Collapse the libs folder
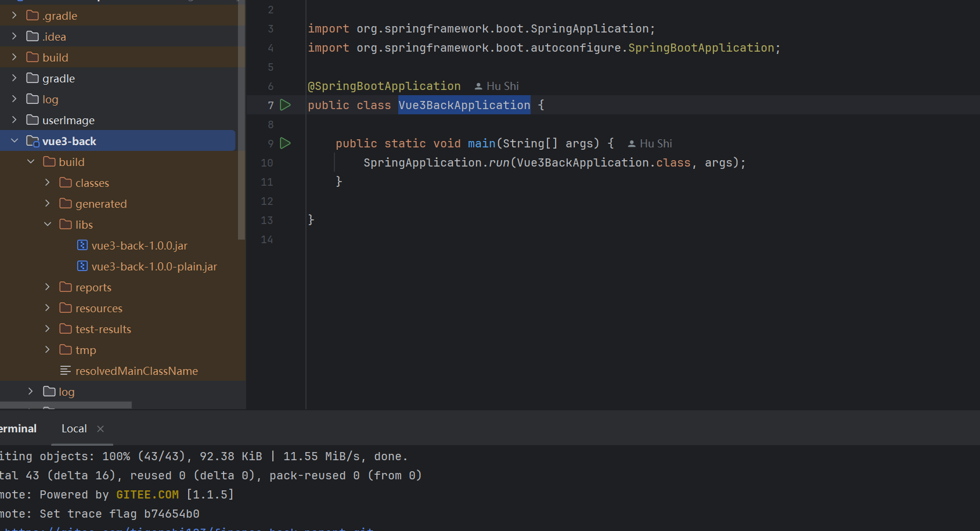This screenshot has width=980, height=531. pos(48,225)
